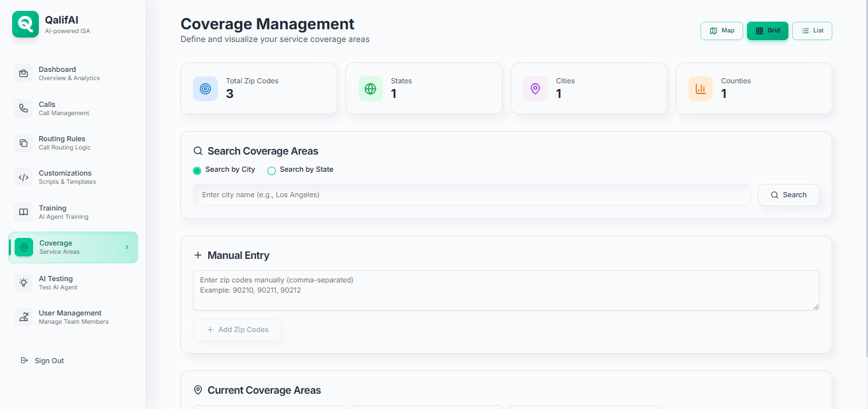Click the Add Zip Codes button

pos(237,329)
